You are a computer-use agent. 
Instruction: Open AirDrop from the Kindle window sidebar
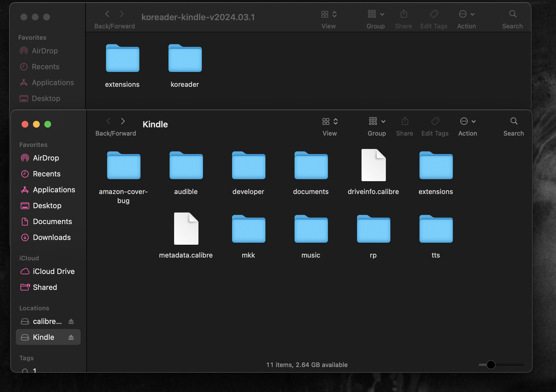pyautogui.click(x=46, y=158)
